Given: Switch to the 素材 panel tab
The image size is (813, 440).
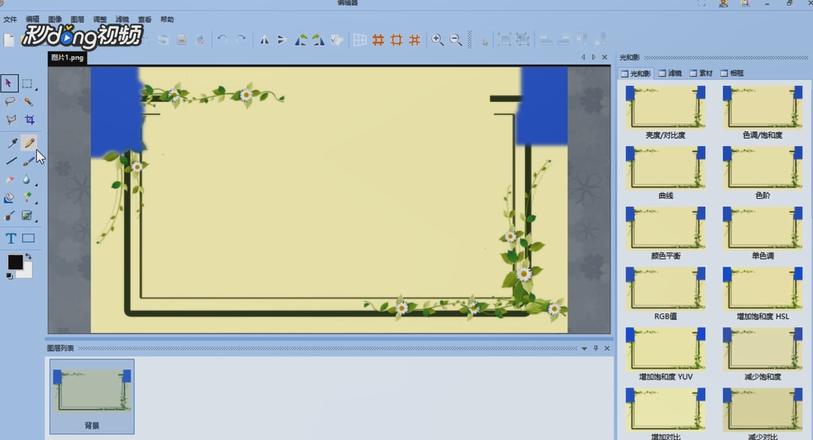Looking at the screenshot, I should point(702,74).
